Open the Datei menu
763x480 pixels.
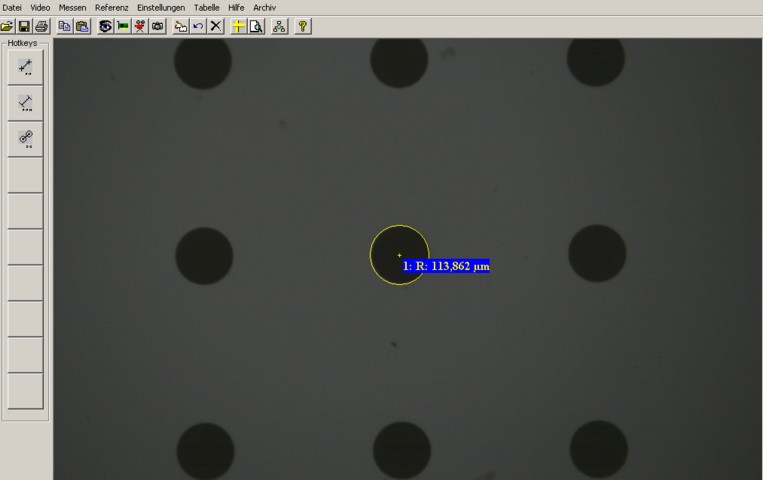12,7
